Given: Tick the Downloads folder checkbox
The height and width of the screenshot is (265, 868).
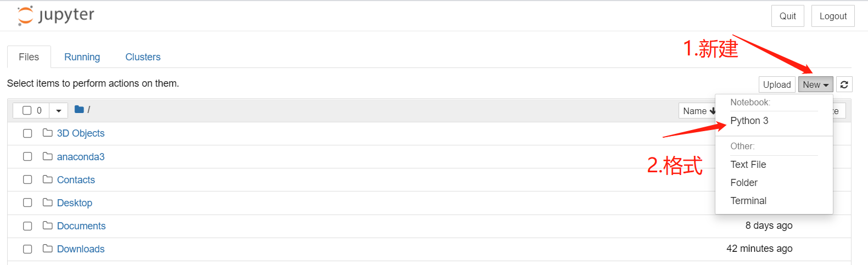Looking at the screenshot, I should 27,249.
